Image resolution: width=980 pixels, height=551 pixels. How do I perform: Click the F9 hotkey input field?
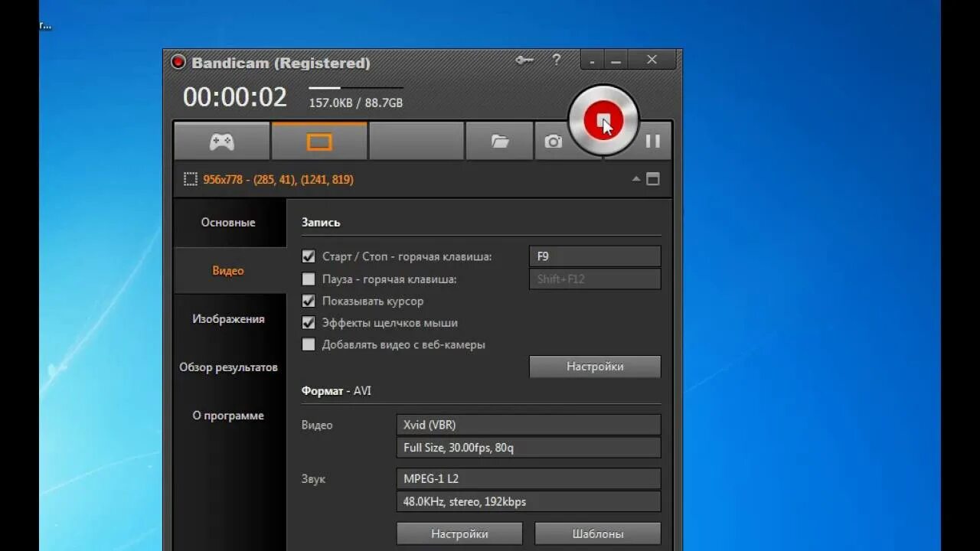[x=595, y=256]
